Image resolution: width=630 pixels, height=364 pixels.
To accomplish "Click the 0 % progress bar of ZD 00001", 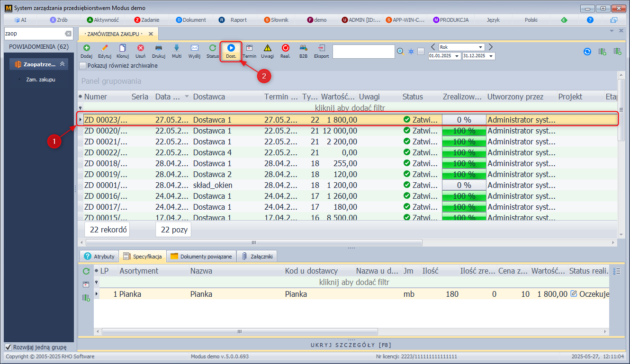I will coord(464,185).
